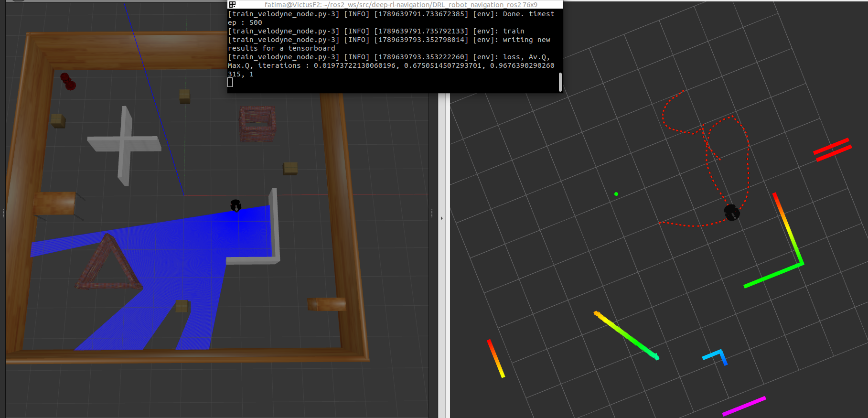868x418 pixels.
Task: Select the brick triangle obstacle in Gazebo
Action: 108,263
